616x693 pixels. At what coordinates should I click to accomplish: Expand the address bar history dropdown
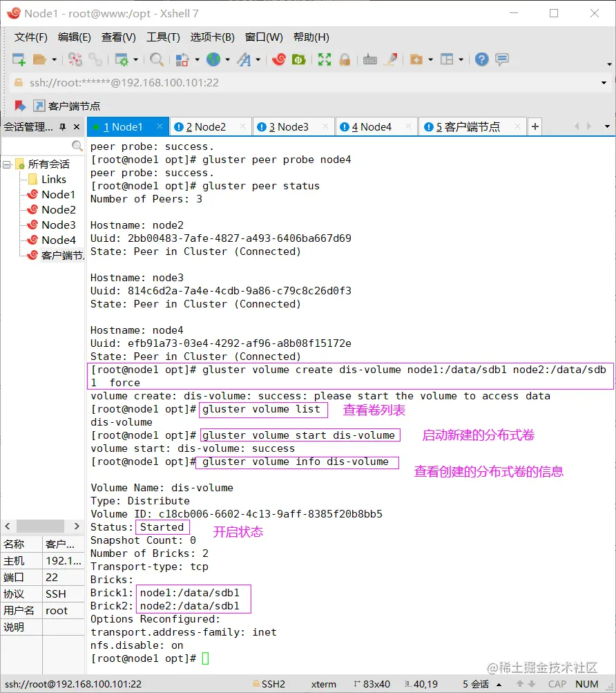pyautogui.click(x=604, y=83)
